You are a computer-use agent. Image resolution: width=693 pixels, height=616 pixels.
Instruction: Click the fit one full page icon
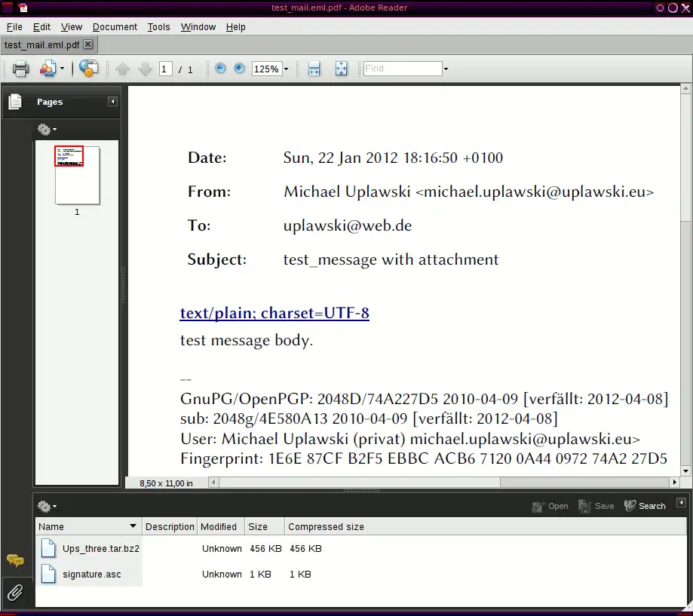tap(341, 69)
